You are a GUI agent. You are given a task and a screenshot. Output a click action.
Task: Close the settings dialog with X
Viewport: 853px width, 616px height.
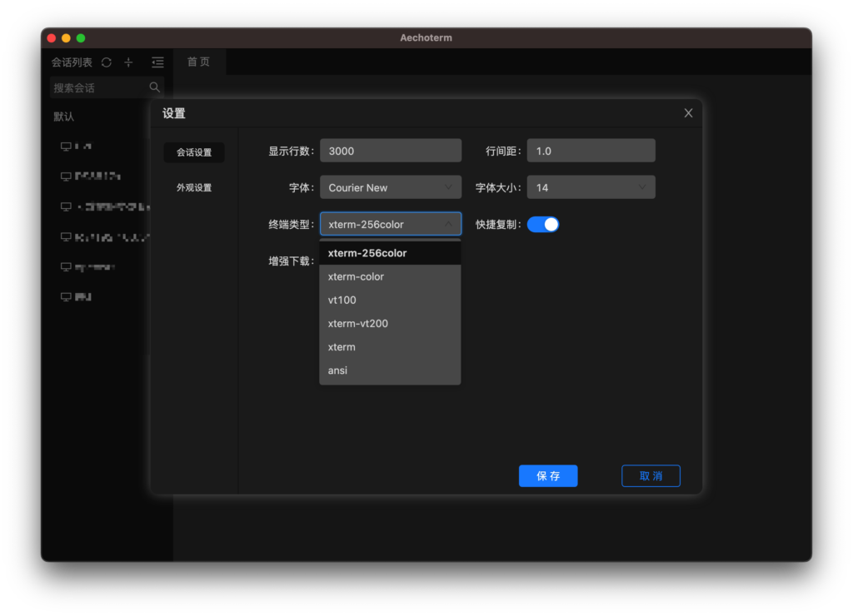(x=688, y=113)
